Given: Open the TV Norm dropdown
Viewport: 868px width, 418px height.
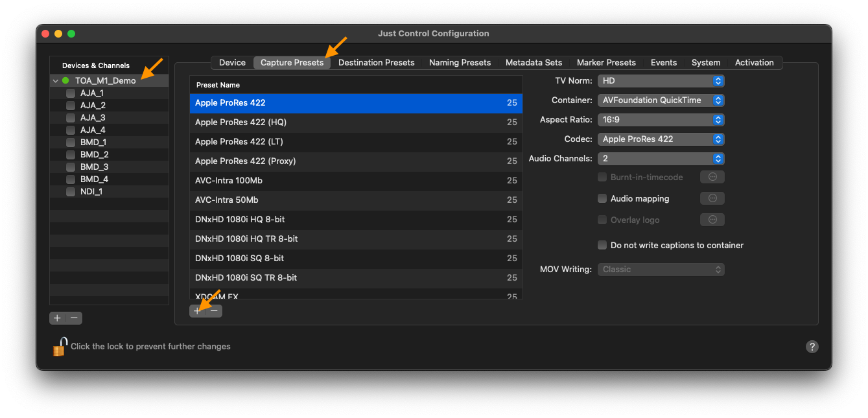Looking at the screenshot, I should pyautogui.click(x=661, y=81).
